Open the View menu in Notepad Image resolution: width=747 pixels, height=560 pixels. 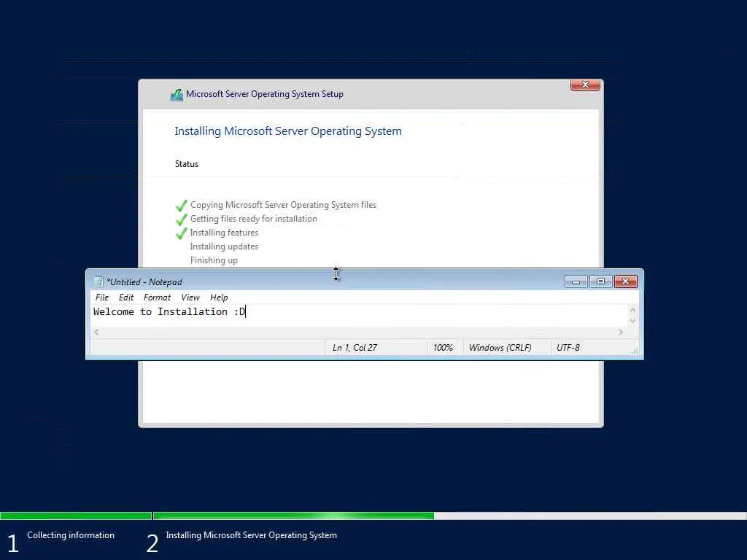pos(190,297)
